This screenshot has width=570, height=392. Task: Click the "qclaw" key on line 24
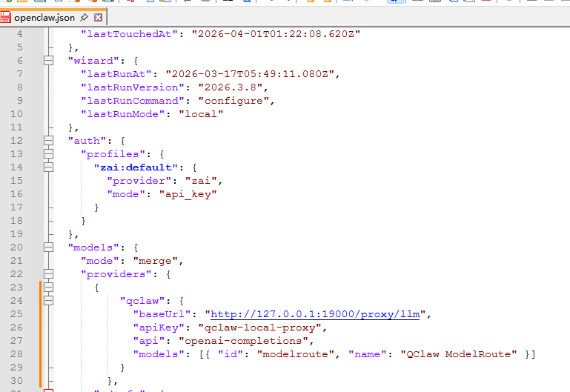point(142,300)
